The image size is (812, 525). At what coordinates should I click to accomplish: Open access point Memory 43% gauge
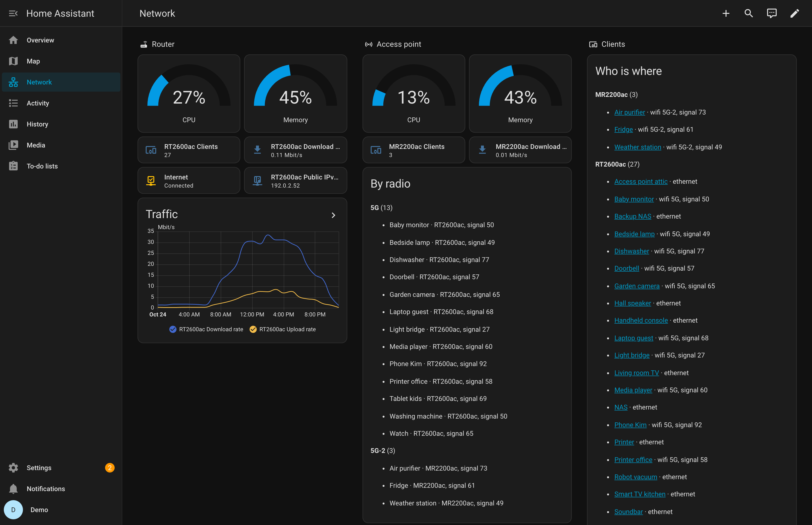(520, 93)
